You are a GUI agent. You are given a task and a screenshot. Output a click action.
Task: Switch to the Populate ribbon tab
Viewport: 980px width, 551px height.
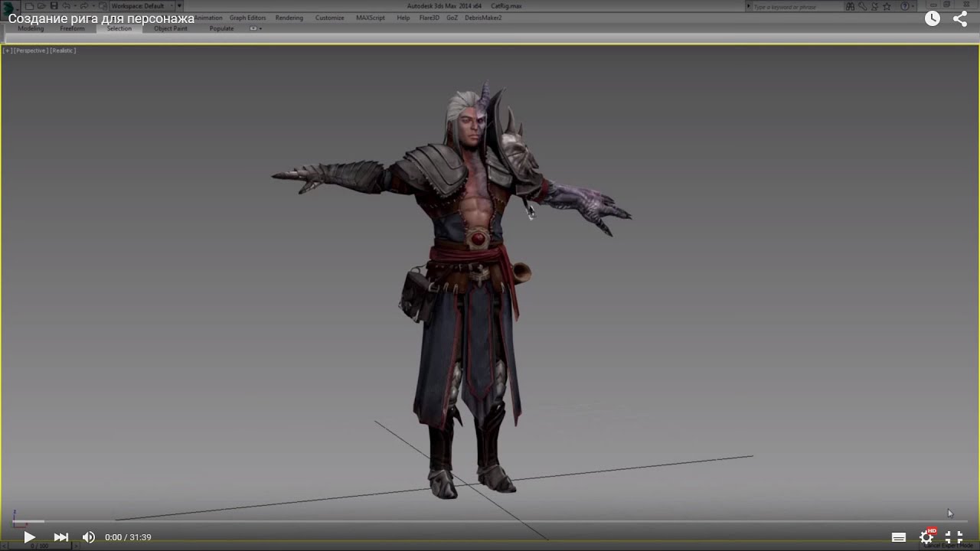point(222,28)
